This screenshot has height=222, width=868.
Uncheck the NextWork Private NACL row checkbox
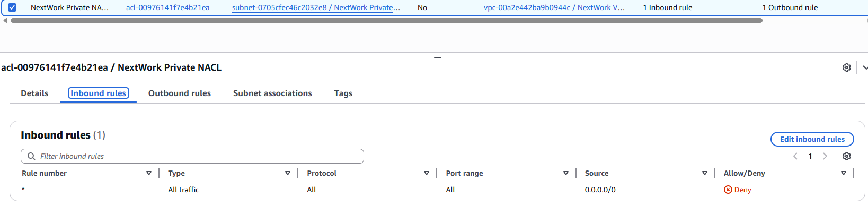point(12,7)
